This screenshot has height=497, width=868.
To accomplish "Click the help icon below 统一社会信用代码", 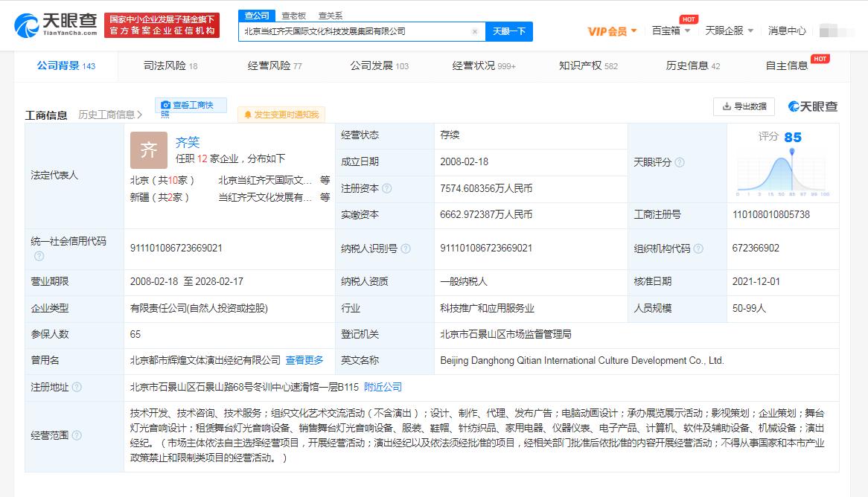I will 39,256.
